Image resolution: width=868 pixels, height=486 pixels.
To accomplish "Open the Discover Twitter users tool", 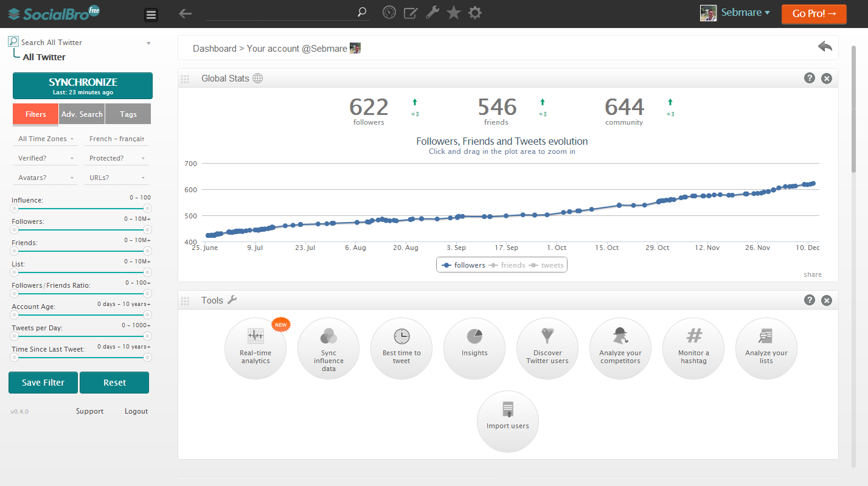I will [x=547, y=349].
